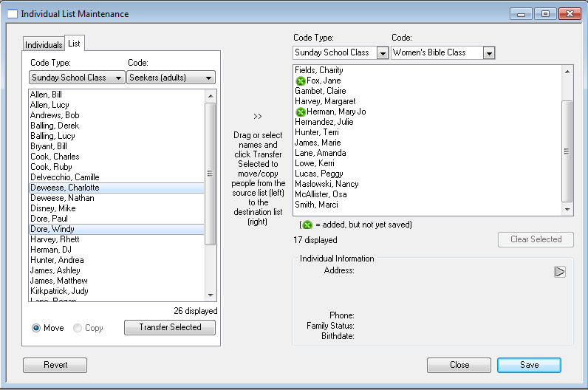Viewport: 588px width, 390px height.
Task: Select the Move radio button
Action: [36, 328]
